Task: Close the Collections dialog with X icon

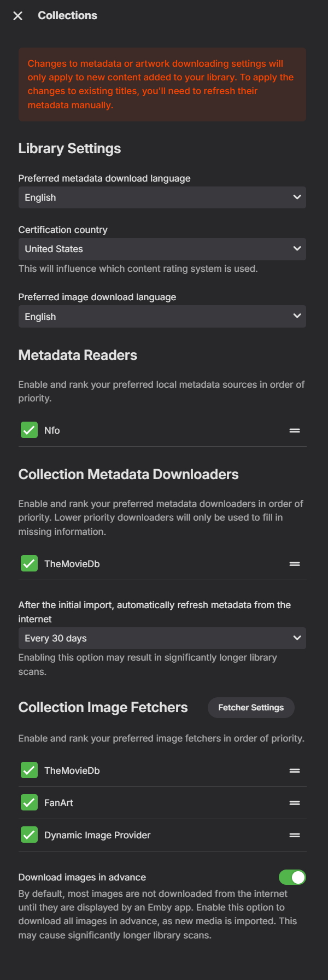Action: (x=18, y=16)
